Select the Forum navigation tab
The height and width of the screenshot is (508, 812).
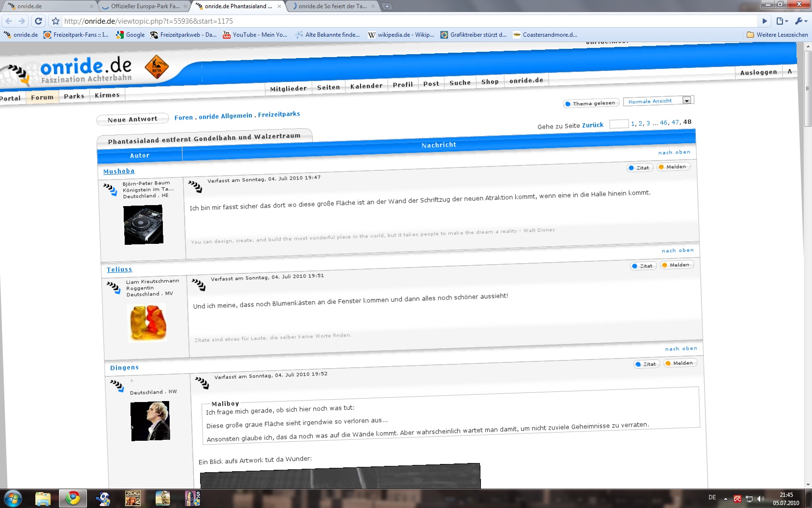[x=42, y=97]
